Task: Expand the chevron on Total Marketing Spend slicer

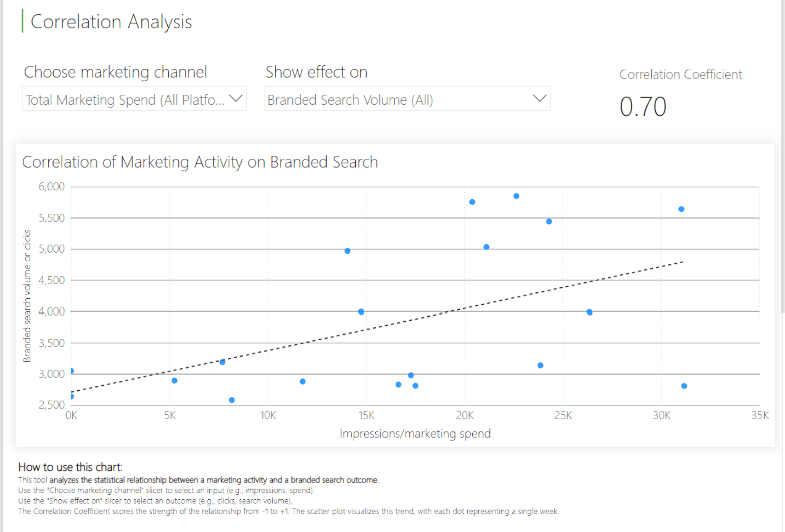Action: pyautogui.click(x=236, y=98)
